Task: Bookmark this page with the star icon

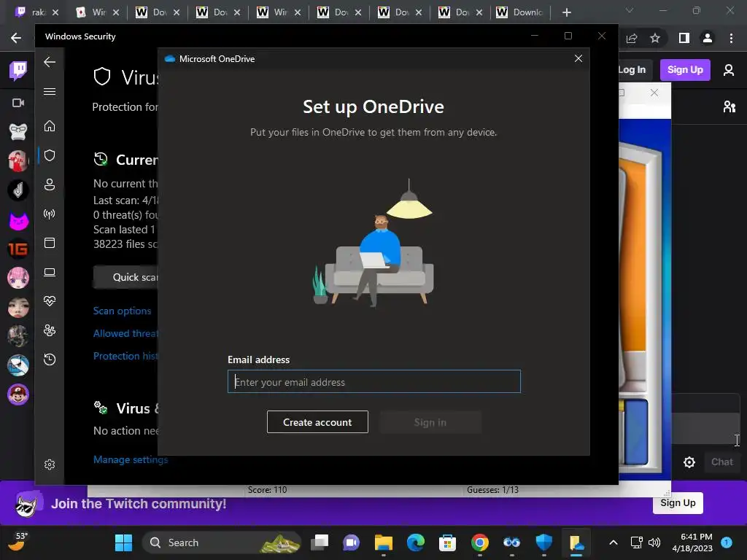Action: point(655,38)
